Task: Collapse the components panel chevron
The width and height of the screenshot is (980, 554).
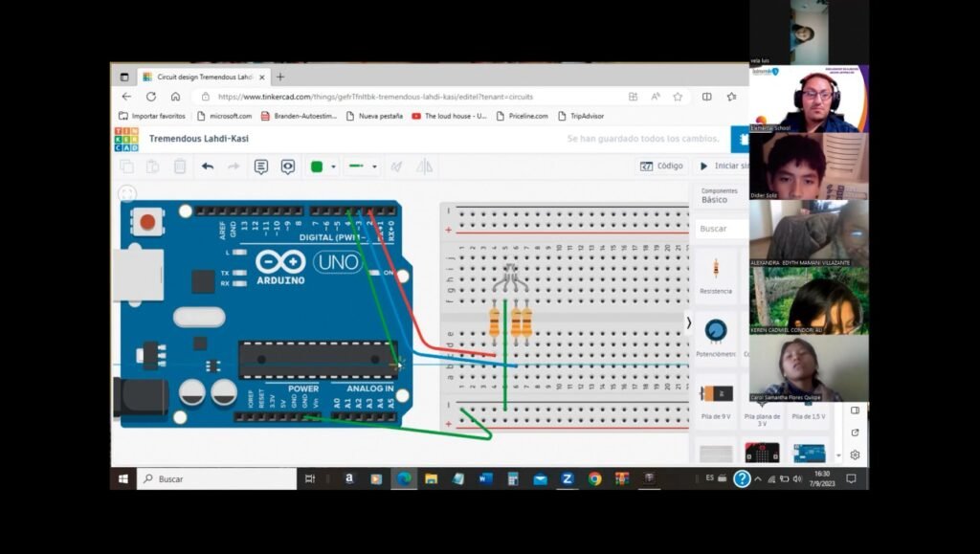Action: 689,322
